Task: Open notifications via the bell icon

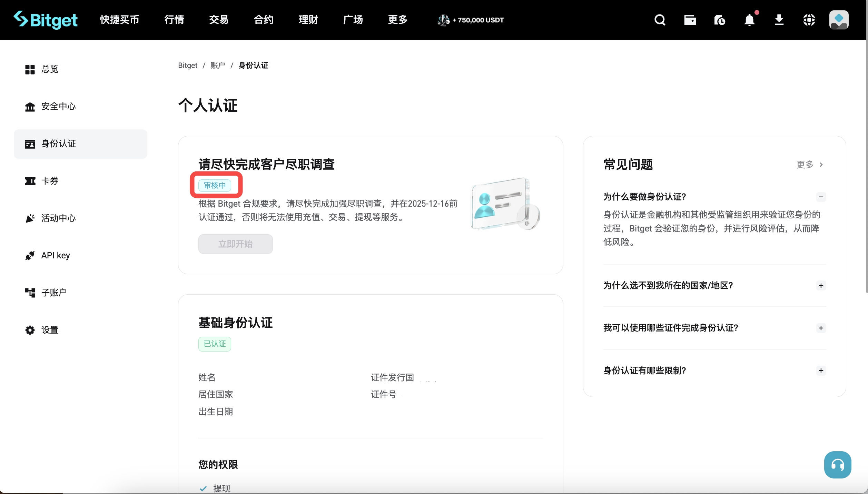Action: 749,20
